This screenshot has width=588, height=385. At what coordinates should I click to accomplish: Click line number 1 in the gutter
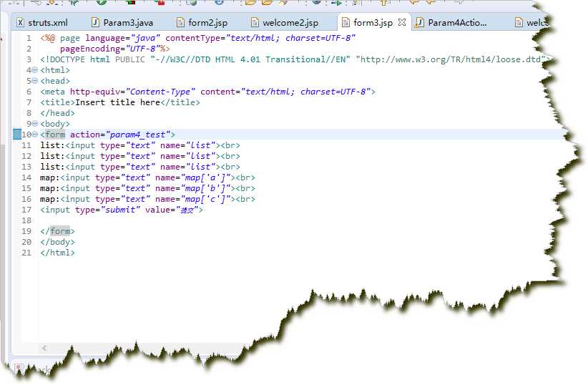pyautogui.click(x=29, y=38)
